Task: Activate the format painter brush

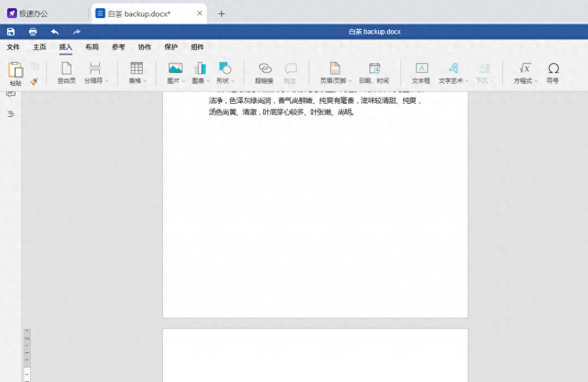Action: 34,81
